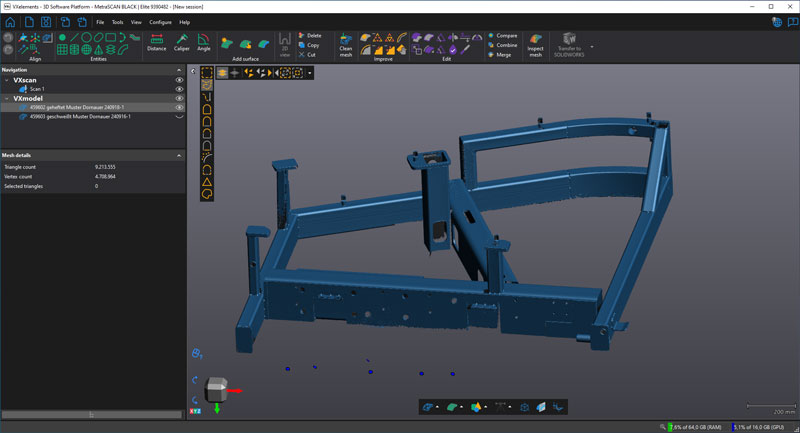Select the rectangle selection tool in viewport
The height and width of the screenshot is (433, 800).
point(207,73)
